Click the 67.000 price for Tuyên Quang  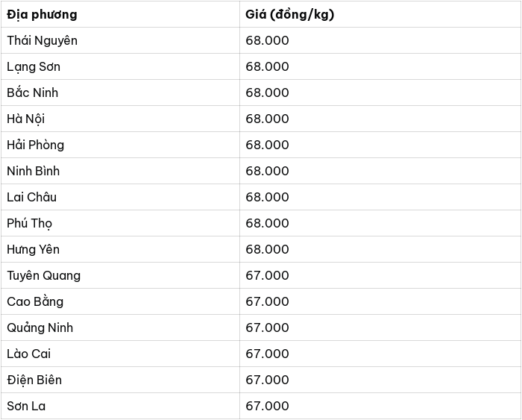267,275
